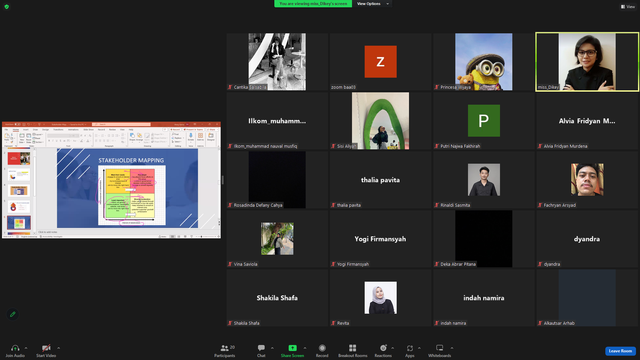The image size is (640, 360).
Task: Select selected stakeholder slide thumbnail in PowerPoint
Action: (19, 223)
